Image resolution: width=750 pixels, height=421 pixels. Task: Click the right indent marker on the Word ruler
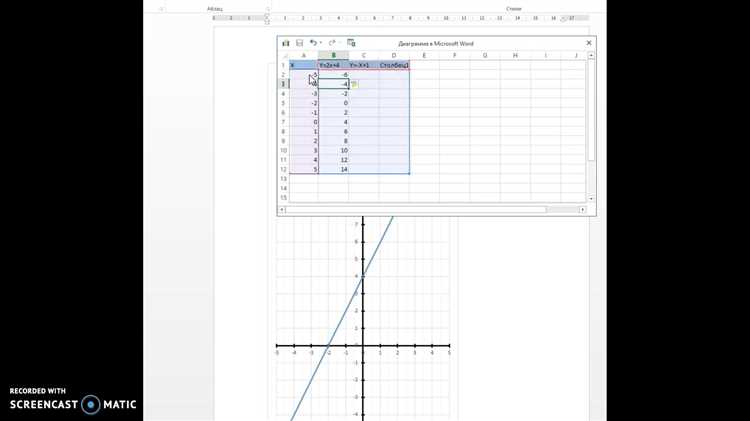[563, 19]
